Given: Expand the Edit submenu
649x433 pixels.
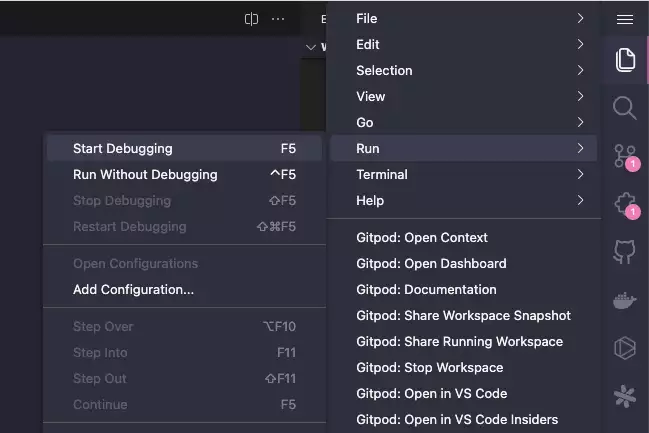Looking at the screenshot, I should [464, 44].
